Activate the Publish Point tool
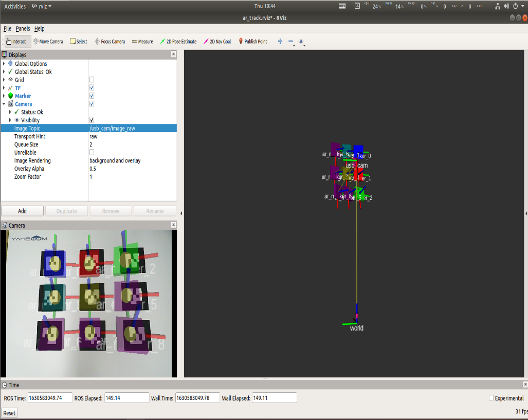Image resolution: width=528 pixels, height=420 pixels. (x=253, y=42)
